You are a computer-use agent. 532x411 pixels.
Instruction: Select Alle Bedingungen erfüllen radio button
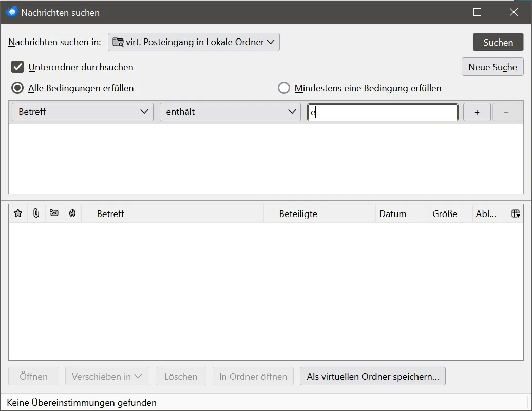(17, 88)
